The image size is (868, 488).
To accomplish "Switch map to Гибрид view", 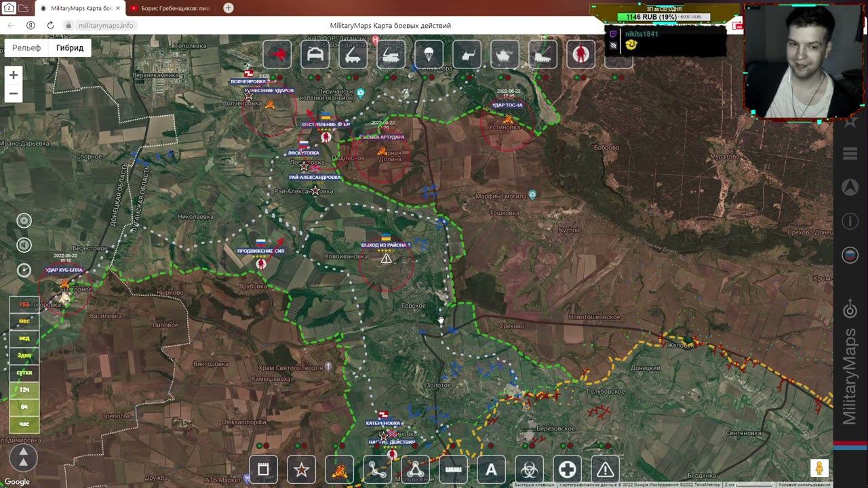I will pos(70,48).
